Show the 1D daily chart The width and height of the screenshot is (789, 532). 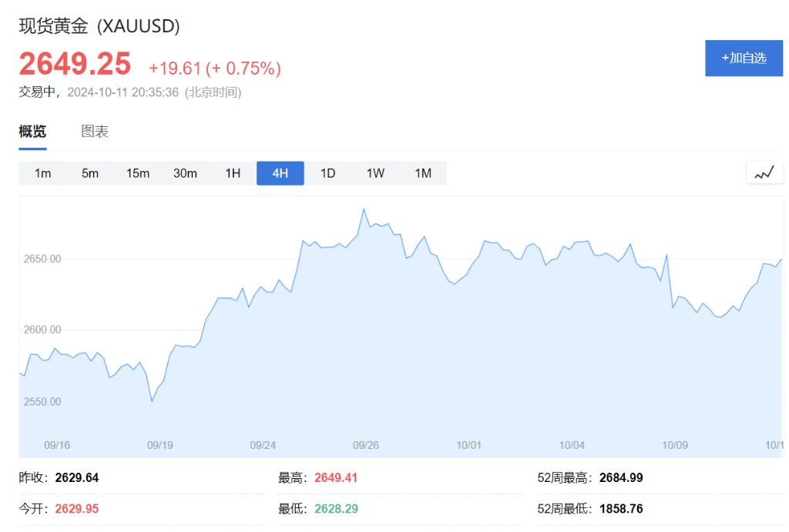[x=327, y=173]
